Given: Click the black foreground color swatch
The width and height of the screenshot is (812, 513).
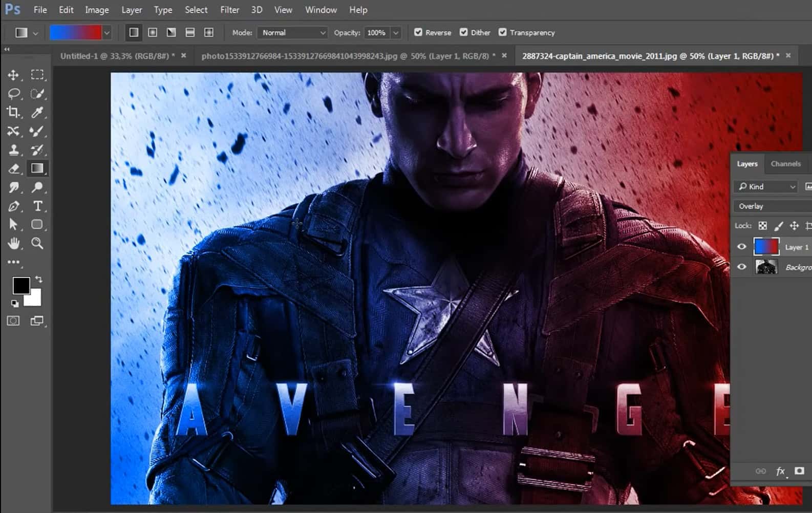Looking at the screenshot, I should (21, 286).
